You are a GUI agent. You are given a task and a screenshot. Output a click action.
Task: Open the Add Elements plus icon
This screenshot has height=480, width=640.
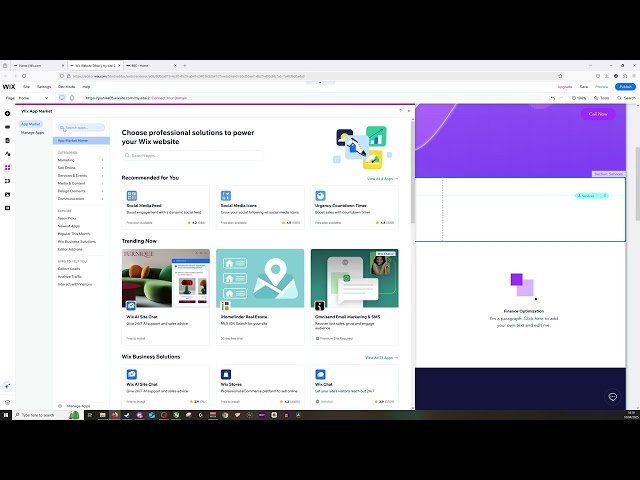(x=7, y=113)
